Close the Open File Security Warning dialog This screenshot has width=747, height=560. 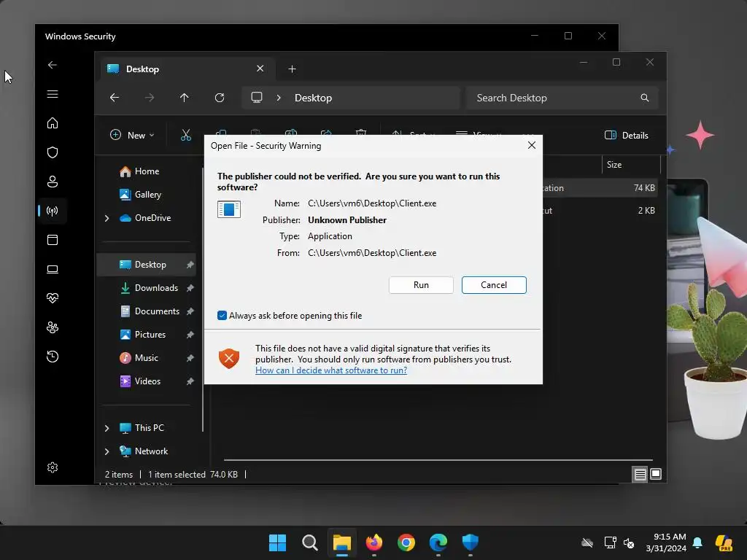tap(532, 145)
